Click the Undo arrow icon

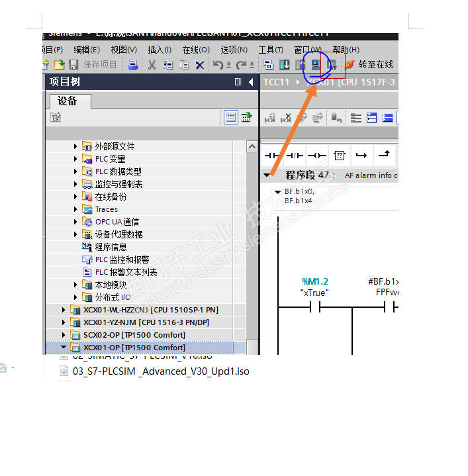[x=218, y=64]
